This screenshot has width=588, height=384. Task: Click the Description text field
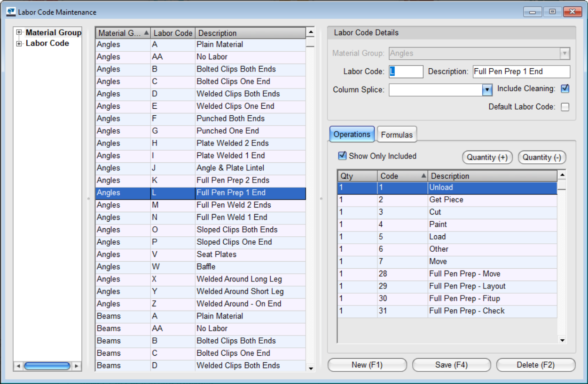[521, 72]
